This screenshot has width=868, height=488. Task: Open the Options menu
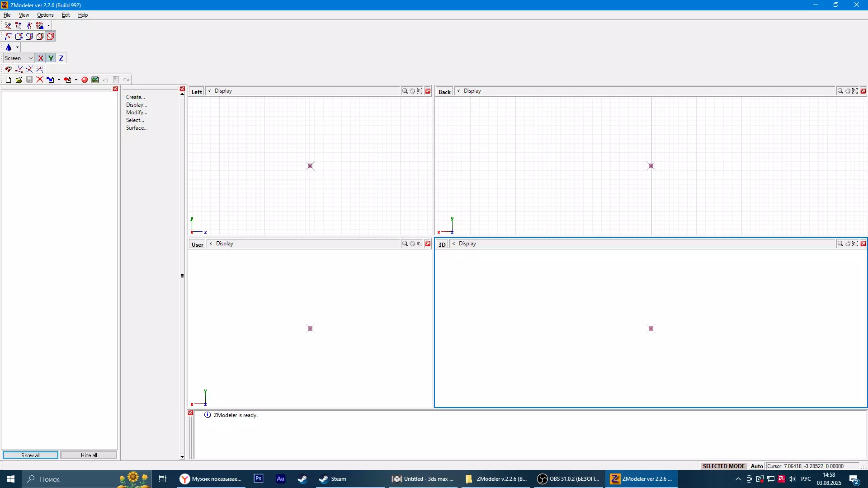point(45,15)
